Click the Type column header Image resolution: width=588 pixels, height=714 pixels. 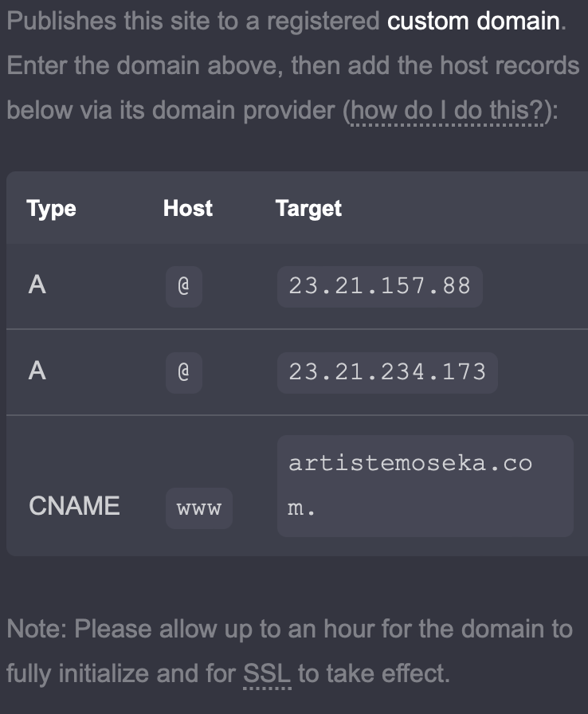point(51,209)
